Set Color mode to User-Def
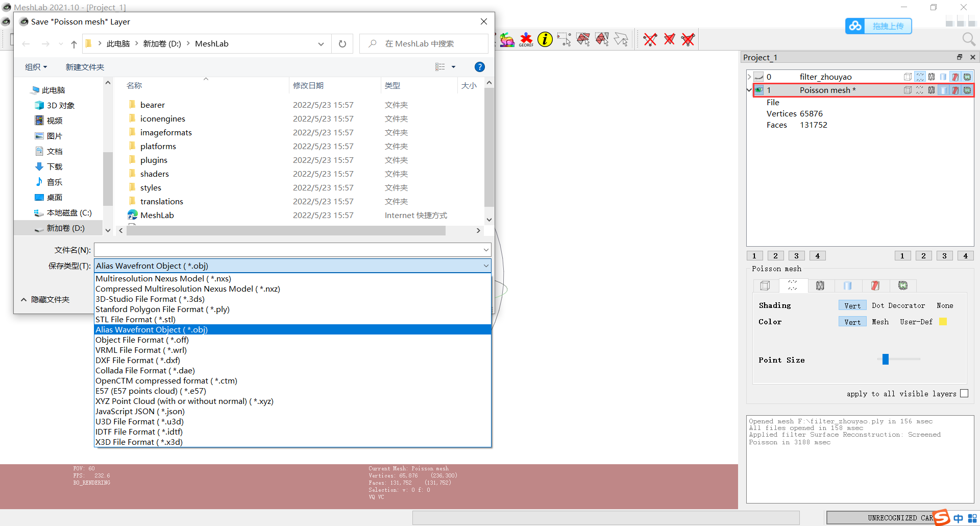The height and width of the screenshot is (526, 980). click(x=916, y=322)
